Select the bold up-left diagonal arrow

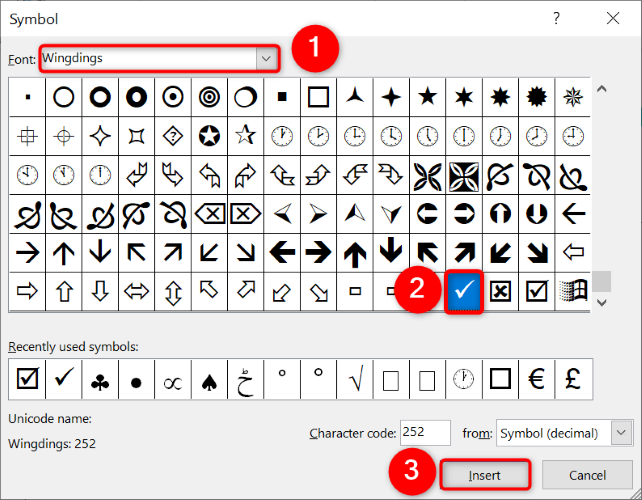pyautogui.click(x=428, y=252)
